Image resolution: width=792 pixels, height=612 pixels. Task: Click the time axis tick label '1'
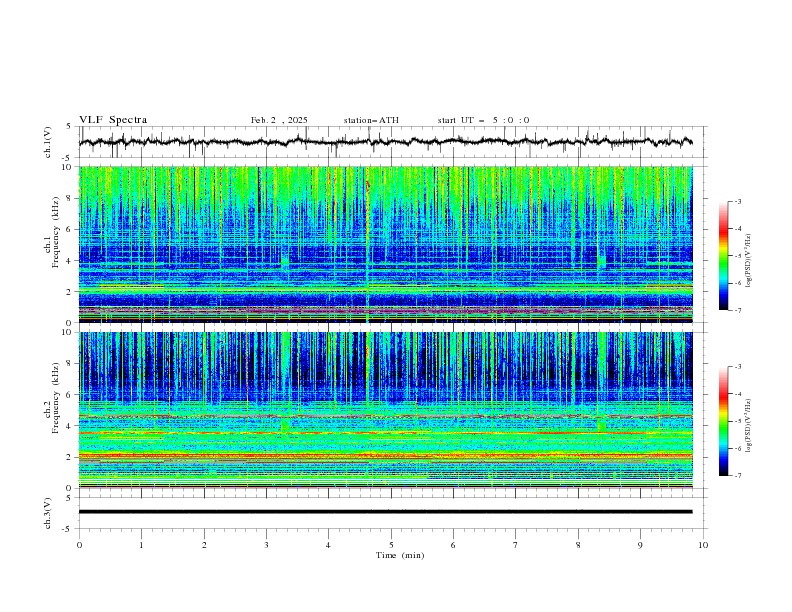point(141,545)
